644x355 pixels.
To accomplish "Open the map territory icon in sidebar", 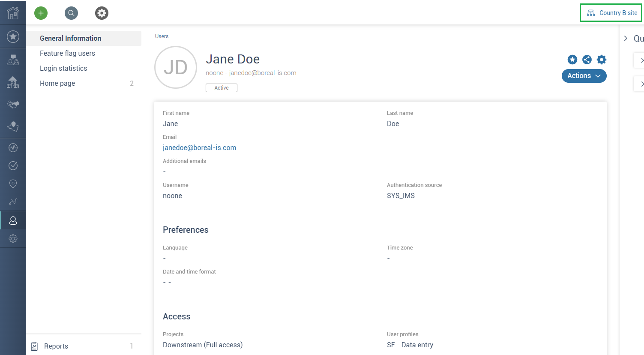I will pyautogui.click(x=13, y=126).
